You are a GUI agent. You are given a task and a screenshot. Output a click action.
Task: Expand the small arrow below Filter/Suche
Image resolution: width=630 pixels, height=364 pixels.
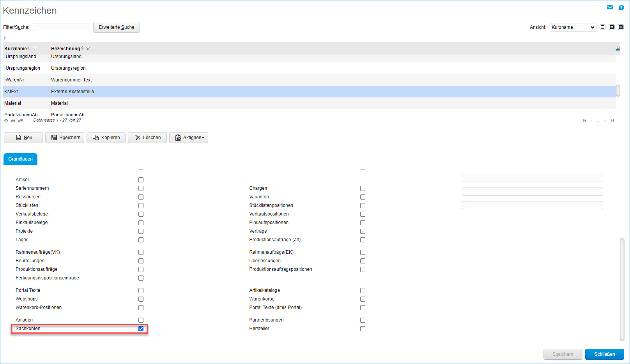coord(5,38)
